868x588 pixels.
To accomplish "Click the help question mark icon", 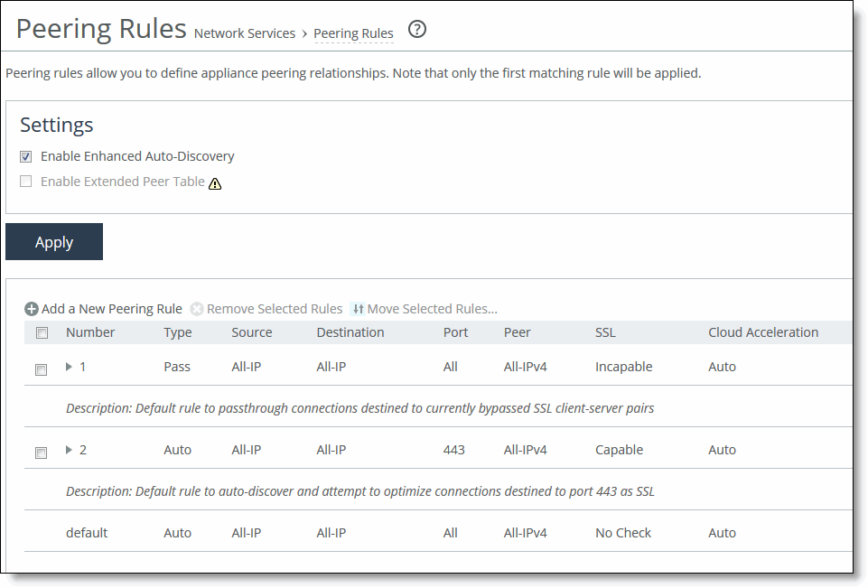I will click(x=416, y=30).
